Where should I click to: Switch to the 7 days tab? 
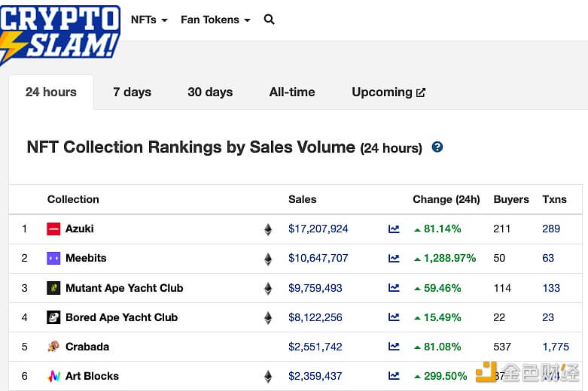tap(132, 92)
